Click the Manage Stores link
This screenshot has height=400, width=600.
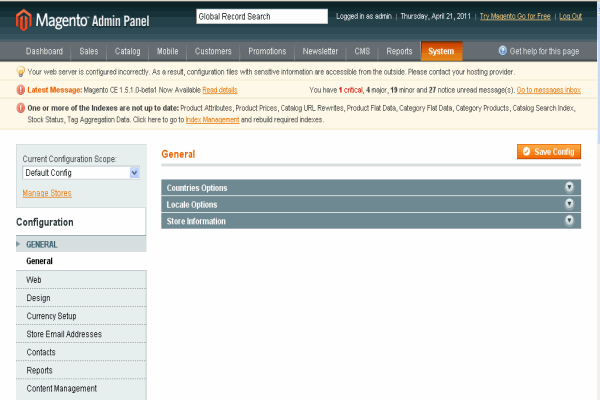[47, 193]
